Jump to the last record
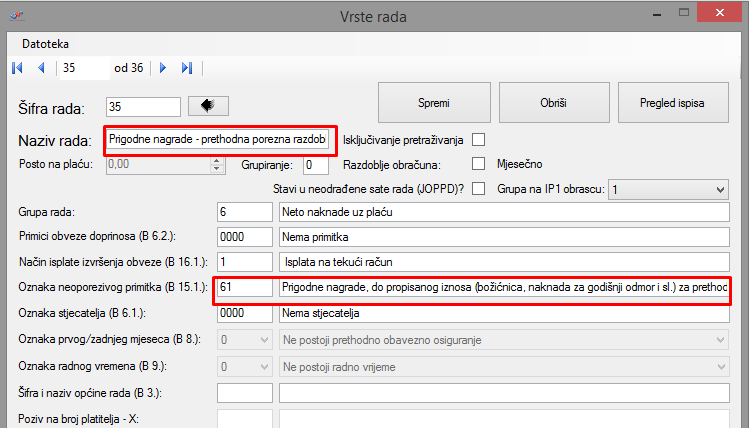Viewport: 749px width, 428px height. (x=187, y=68)
